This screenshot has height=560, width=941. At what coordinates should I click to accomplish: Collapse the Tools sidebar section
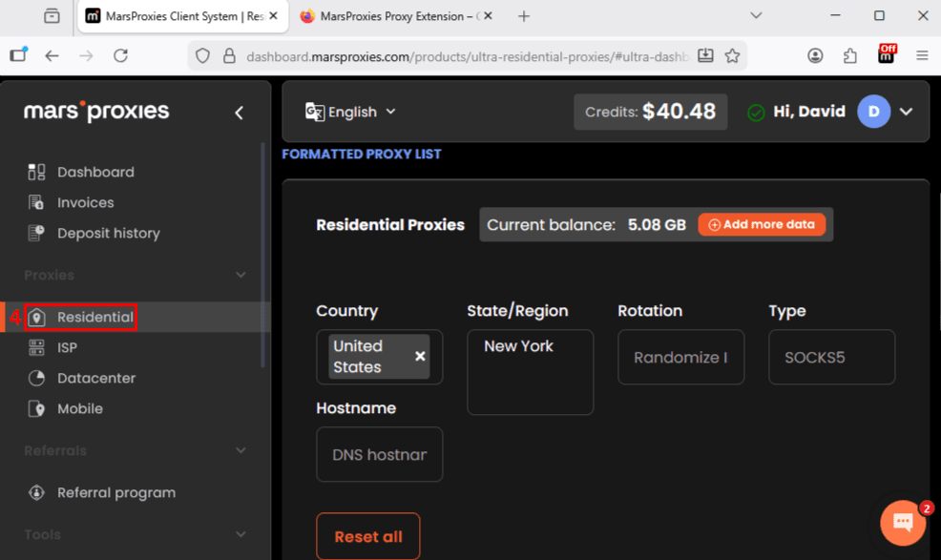(x=240, y=534)
